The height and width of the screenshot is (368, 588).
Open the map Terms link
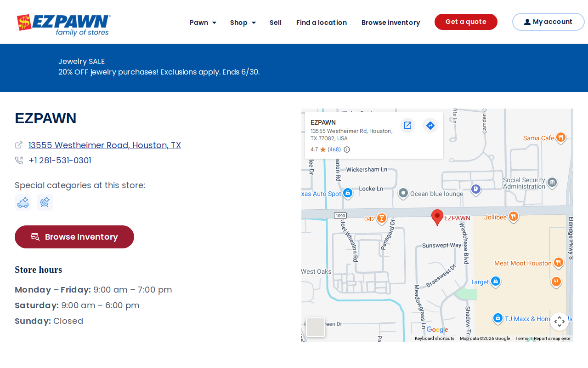[522, 339]
